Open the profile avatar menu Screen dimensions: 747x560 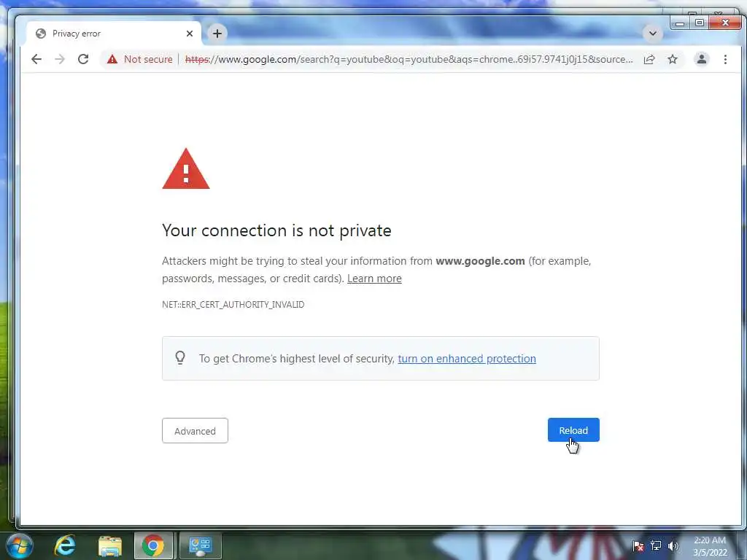(x=701, y=59)
